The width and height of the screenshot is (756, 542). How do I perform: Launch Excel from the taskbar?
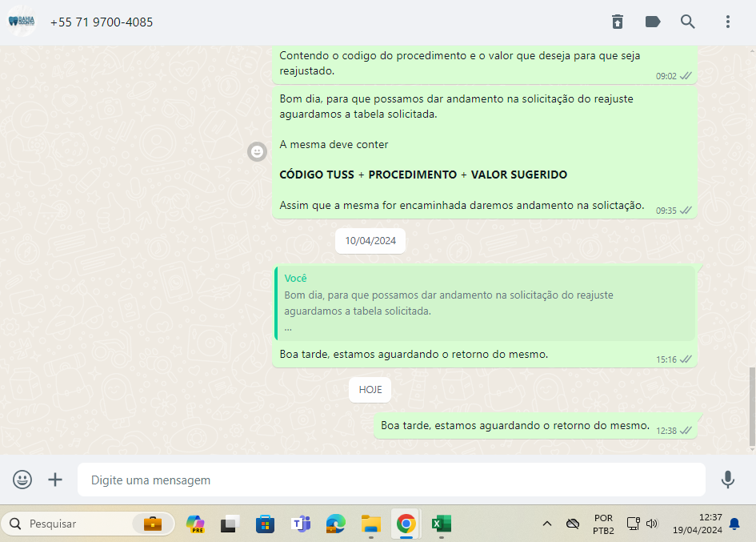(x=441, y=524)
